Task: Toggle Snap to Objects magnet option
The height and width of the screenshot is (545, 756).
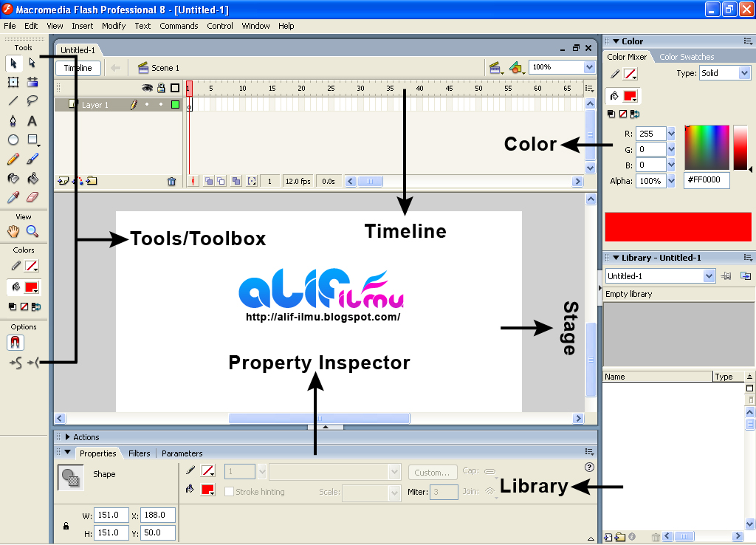Action: click(16, 343)
